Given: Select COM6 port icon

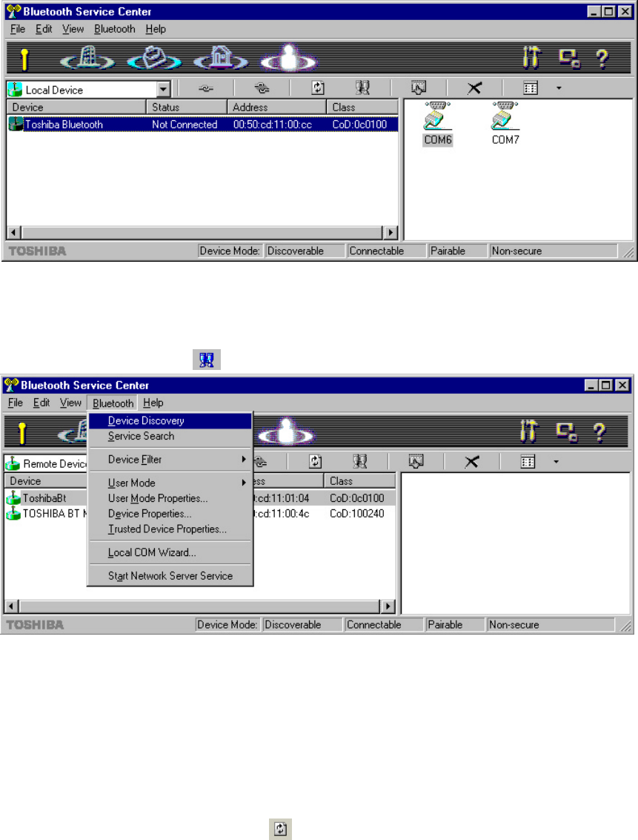Looking at the screenshot, I should 438,124.
